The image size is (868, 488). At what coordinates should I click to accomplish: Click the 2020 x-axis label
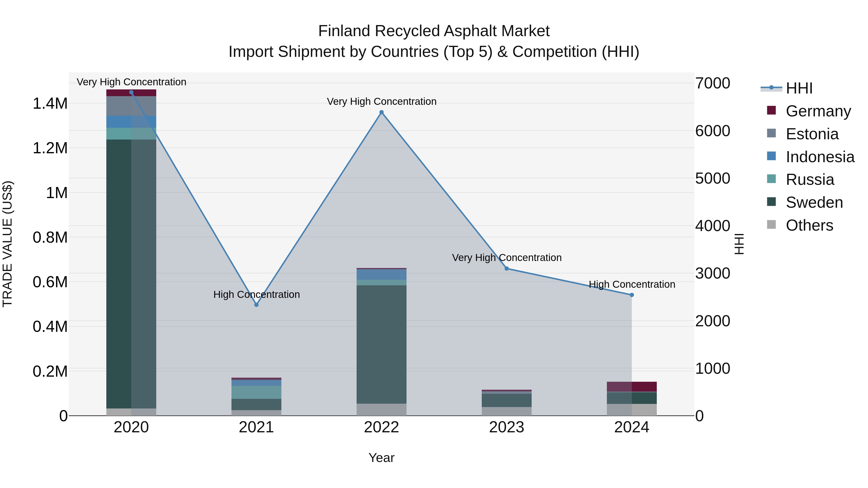pos(131,427)
